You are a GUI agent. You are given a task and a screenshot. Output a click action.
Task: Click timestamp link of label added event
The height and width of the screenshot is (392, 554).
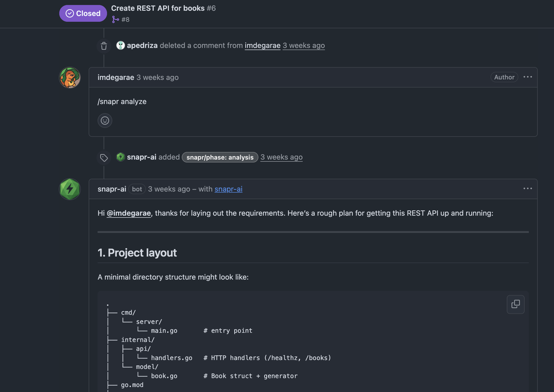[281, 157]
